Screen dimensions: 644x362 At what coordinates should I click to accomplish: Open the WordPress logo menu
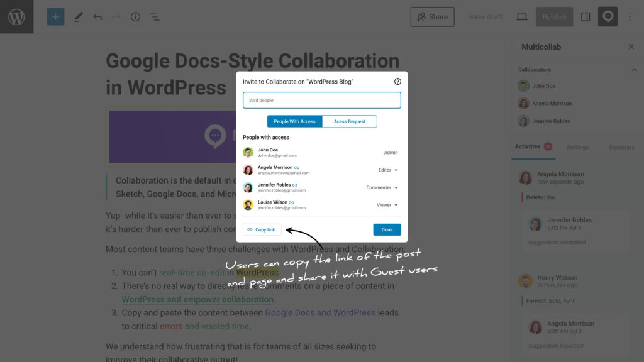click(x=16, y=17)
